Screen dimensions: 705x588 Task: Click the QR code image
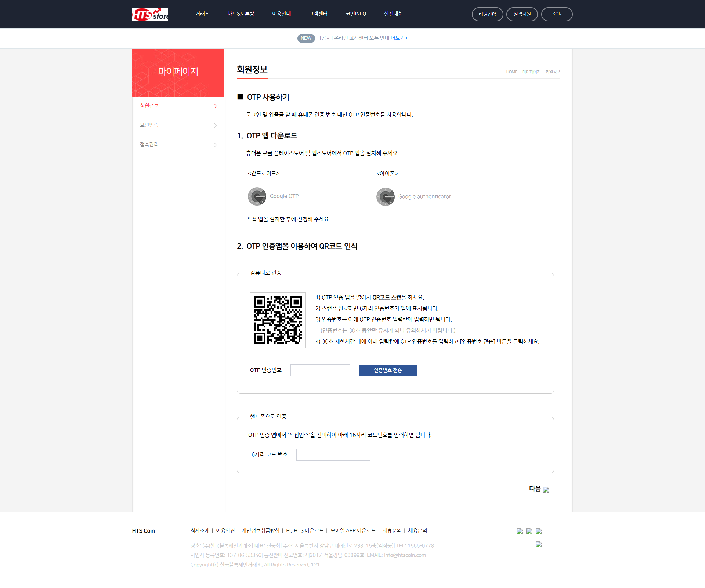click(278, 320)
